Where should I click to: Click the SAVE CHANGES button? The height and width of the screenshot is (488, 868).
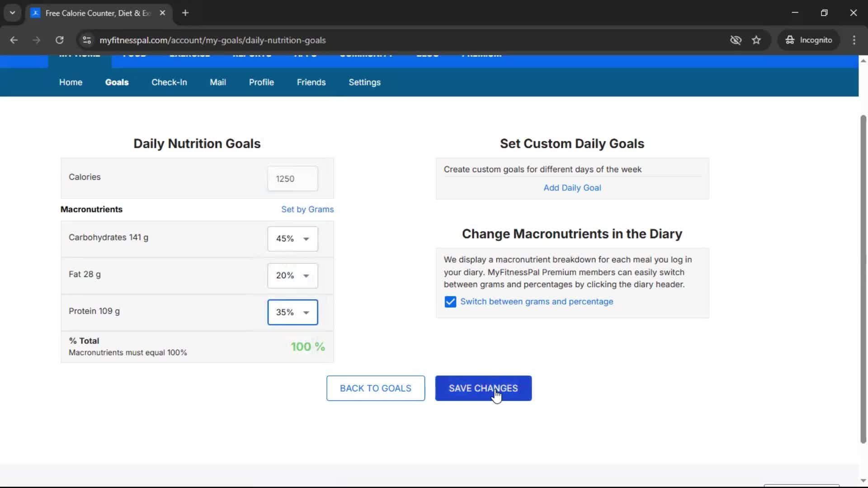pyautogui.click(x=483, y=388)
